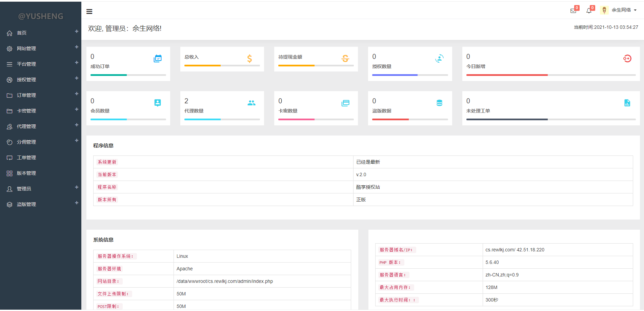
Task: Click the 盗版数据 database stack icon
Action: pos(439,103)
